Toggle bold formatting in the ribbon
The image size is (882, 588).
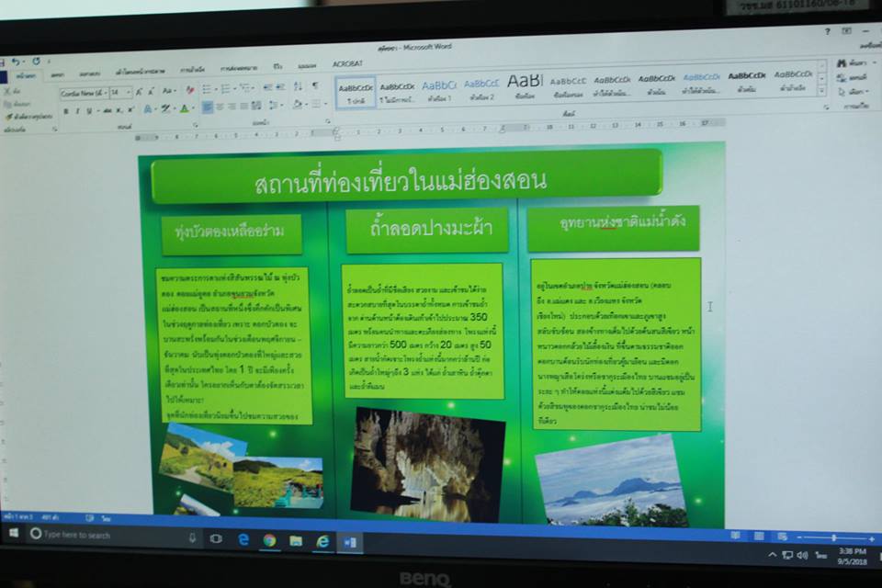point(66,110)
